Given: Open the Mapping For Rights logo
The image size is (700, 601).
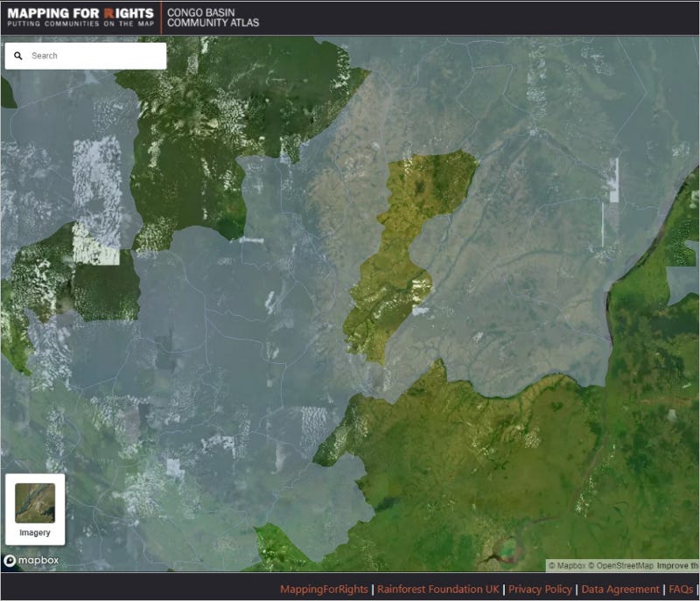Looking at the screenshot, I should point(80,17).
